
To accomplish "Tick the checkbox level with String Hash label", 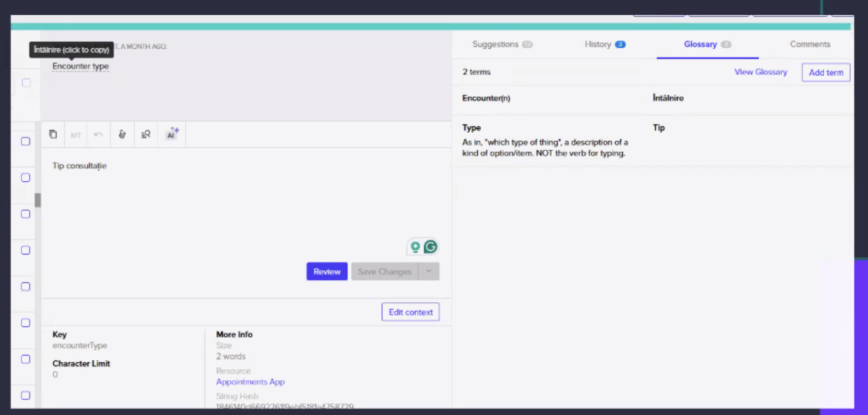I will pyautogui.click(x=26, y=395).
